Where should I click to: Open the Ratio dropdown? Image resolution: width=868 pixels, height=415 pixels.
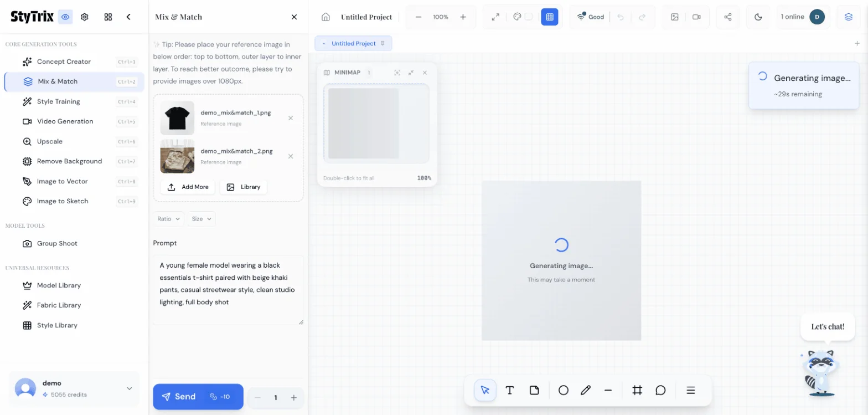coord(168,219)
